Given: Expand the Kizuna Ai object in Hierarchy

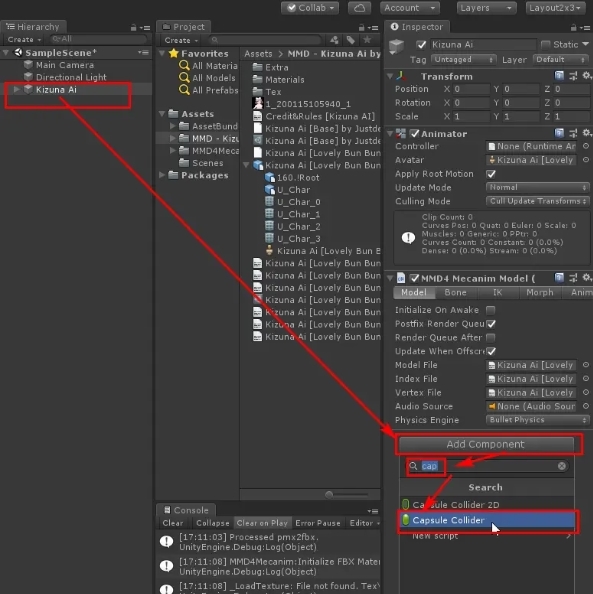Looking at the screenshot, I should (x=16, y=89).
